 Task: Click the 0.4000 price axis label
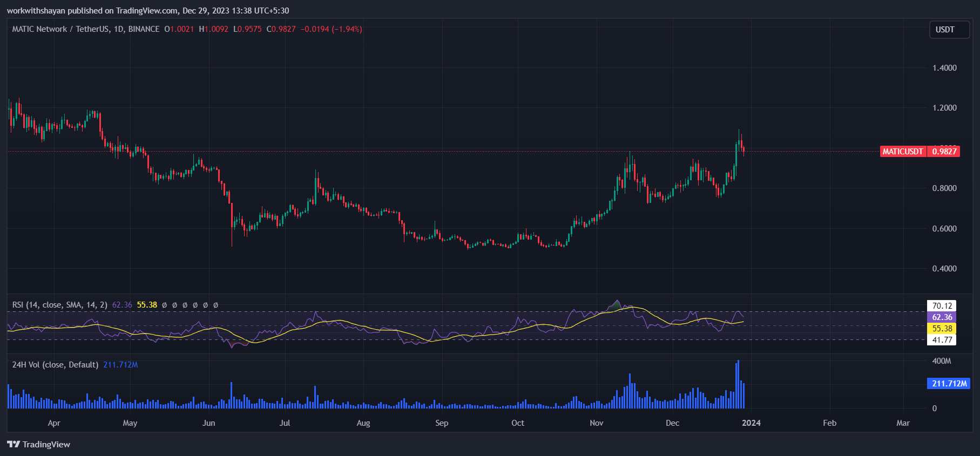[944, 269]
